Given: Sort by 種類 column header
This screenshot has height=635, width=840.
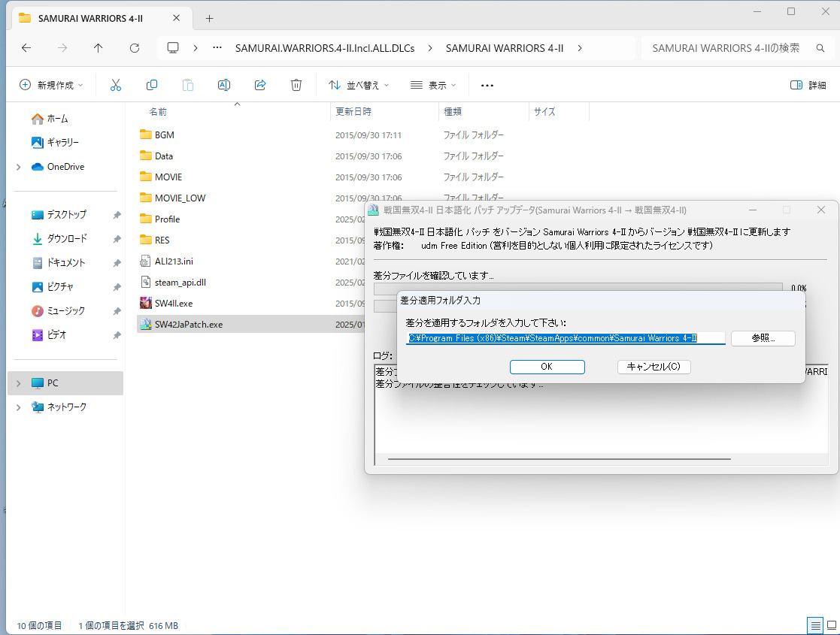Looking at the screenshot, I should 453,112.
